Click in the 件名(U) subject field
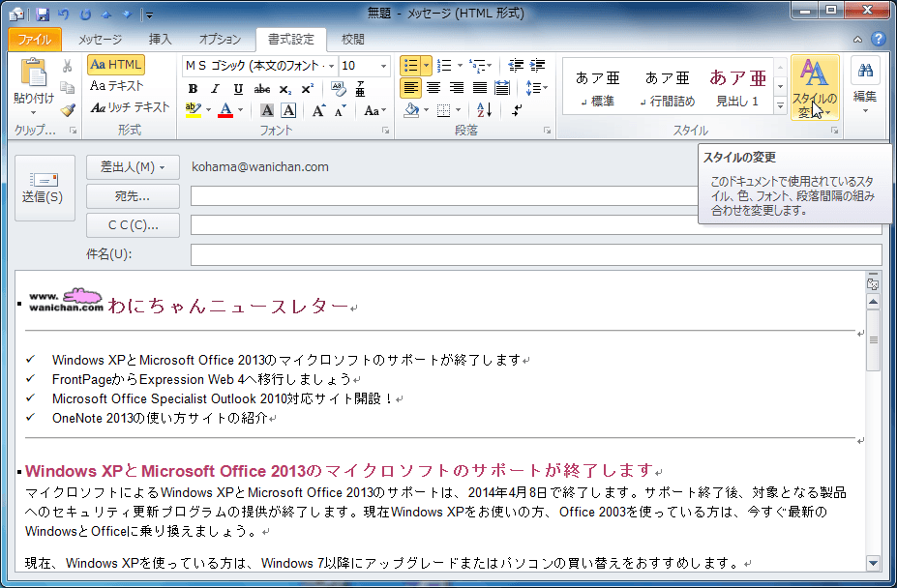Screen dimensions: 897x588 click(536, 254)
